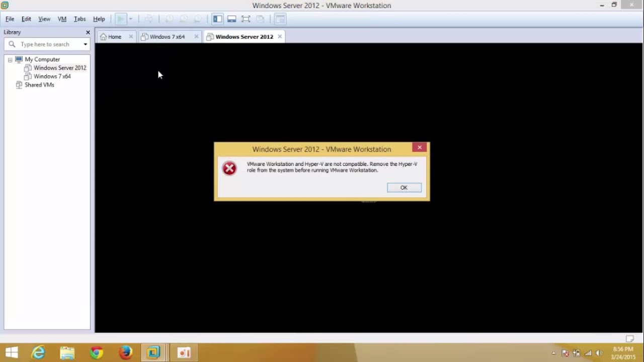Click the Take Snapshot toolbar icon

(169, 19)
